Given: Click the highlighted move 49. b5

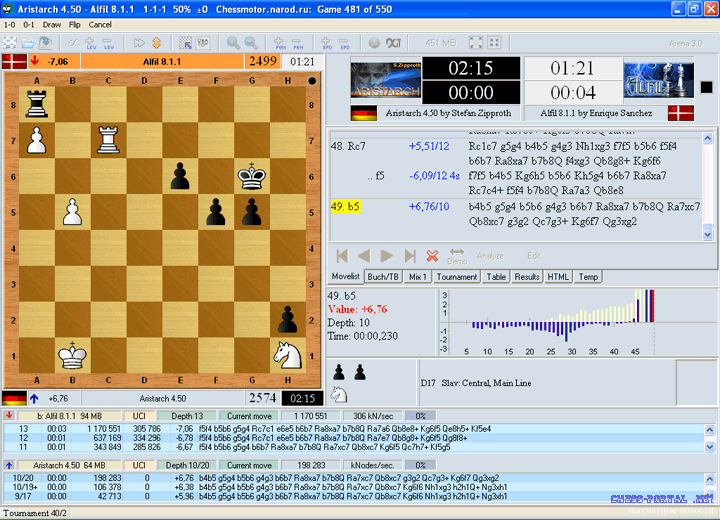Looking at the screenshot, I should [x=345, y=206].
